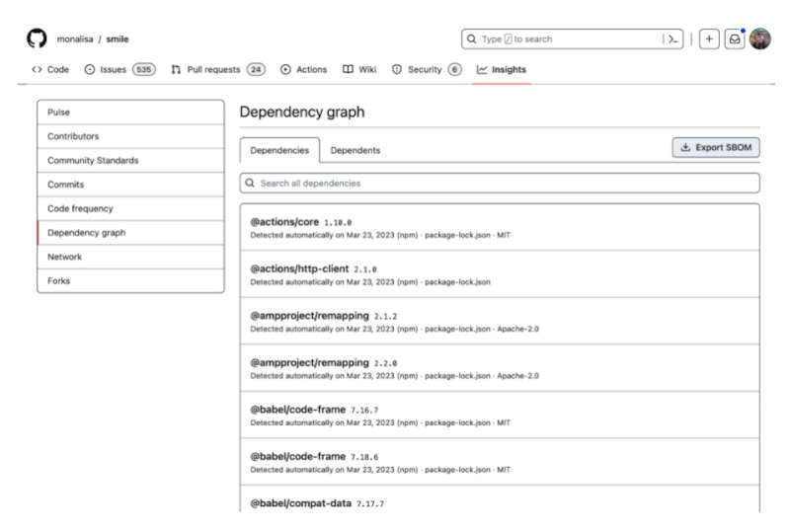Image resolution: width=790 pixels, height=532 pixels.
Task: Click the Actions play icon
Action: pos(285,69)
